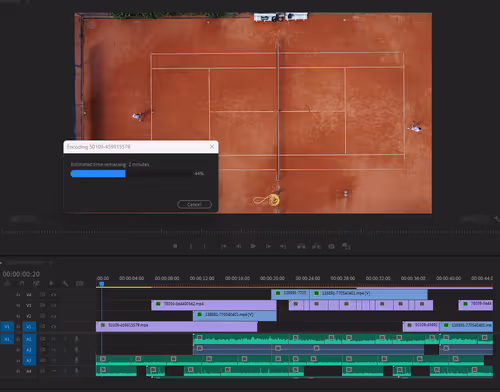Enable voice-over record on A2
This screenshot has height=392, width=500.
76,350
